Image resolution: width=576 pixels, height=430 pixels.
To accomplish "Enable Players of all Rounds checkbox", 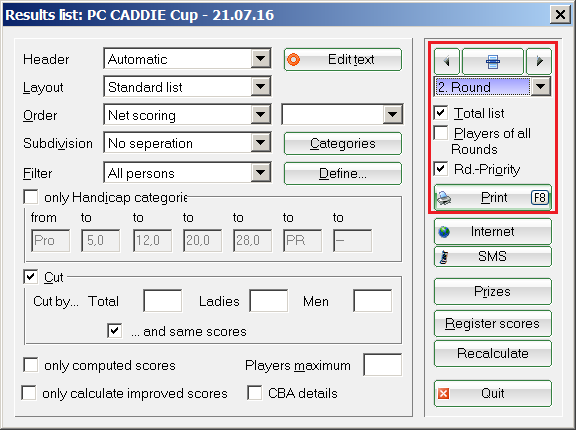I will click(441, 133).
